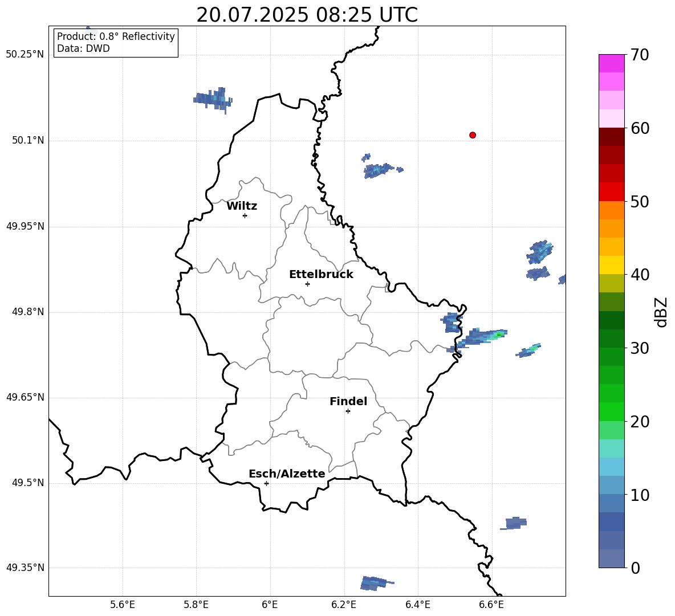Click the Product: 0.8° Reflectivity text
This screenshot has width=675, height=616.
(116, 36)
